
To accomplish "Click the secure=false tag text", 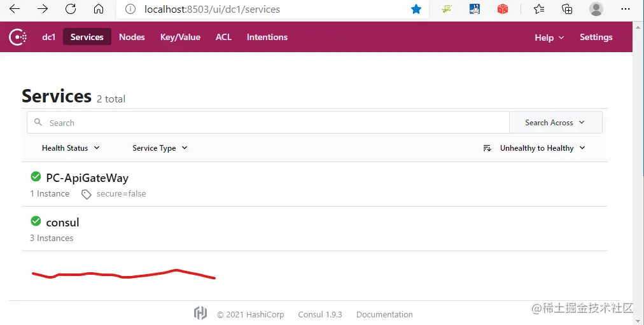I will coord(121,194).
